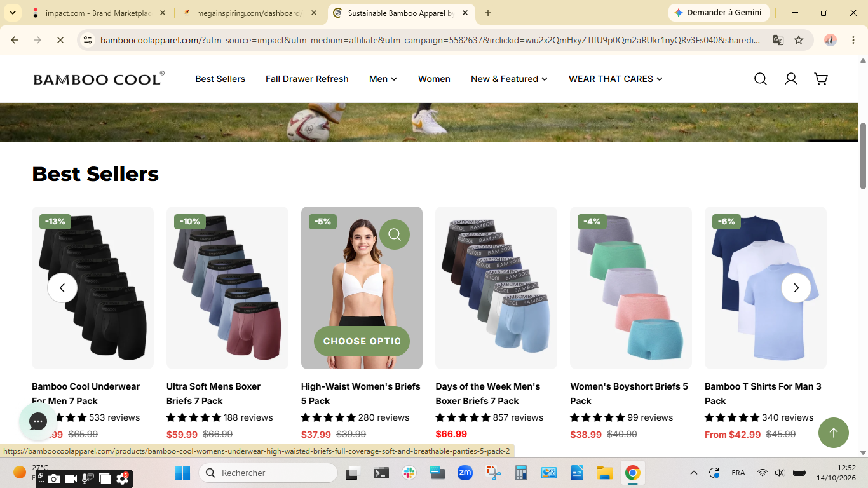Open a new browser tab
868x488 pixels.
488,13
